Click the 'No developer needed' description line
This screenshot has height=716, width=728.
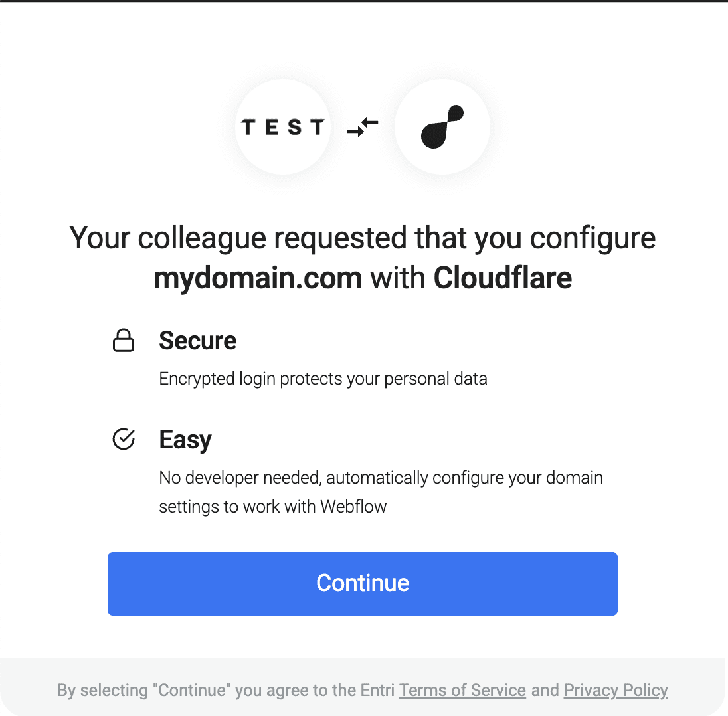[381, 478]
